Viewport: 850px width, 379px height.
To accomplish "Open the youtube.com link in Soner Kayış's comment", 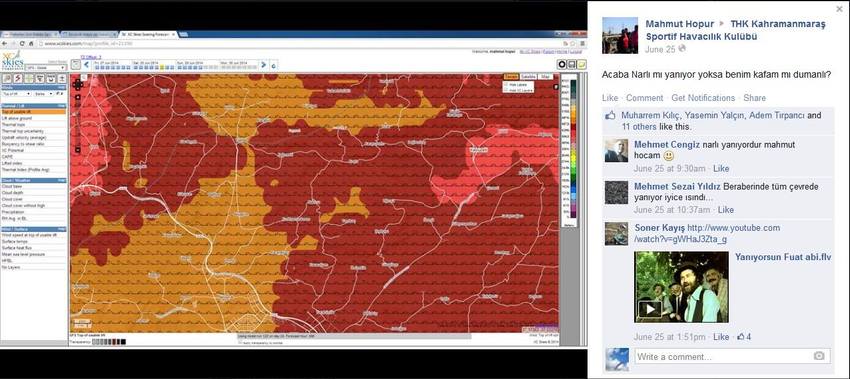I will pyautogui.click(x=707, y=233).
